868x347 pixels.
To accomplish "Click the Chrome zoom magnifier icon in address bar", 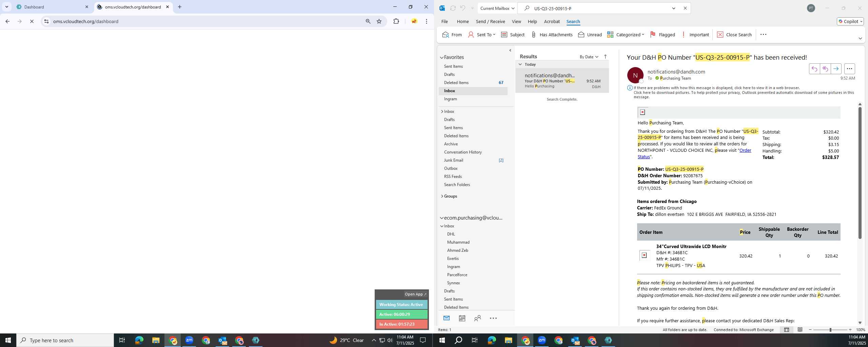I will point(368,21).
